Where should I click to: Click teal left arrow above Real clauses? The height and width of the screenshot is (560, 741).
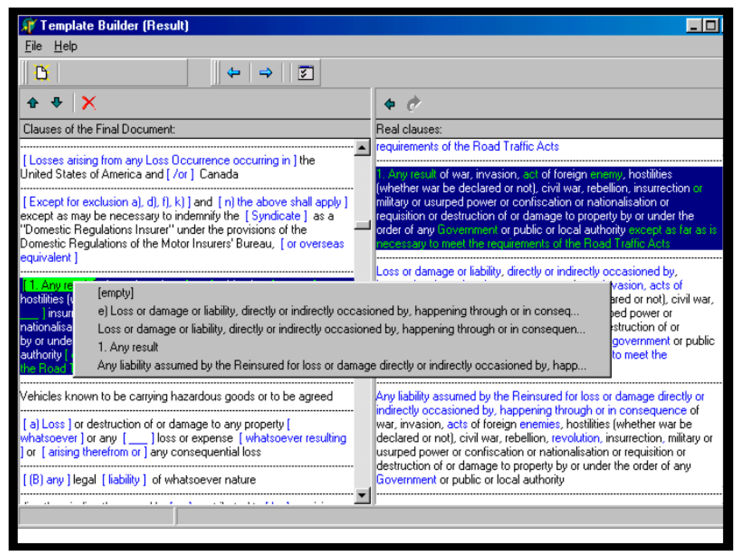[390, 104]
